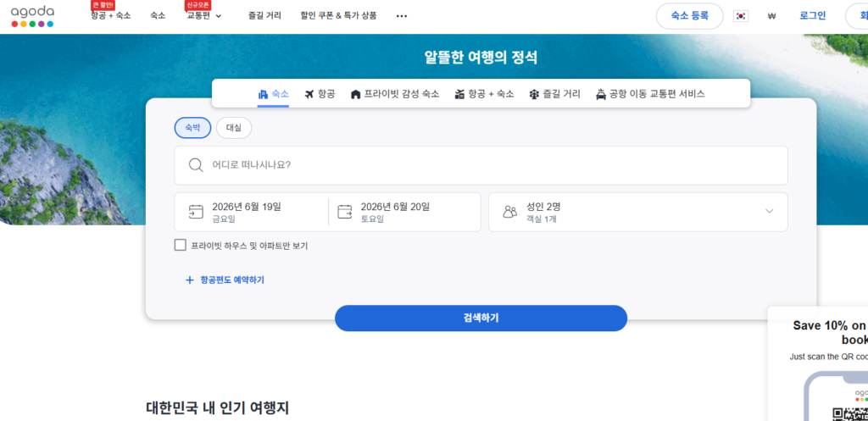Choose the 숙박 stay option
Image resolution: width=868 pixels, height=421 pixels.
click(192, 128)
